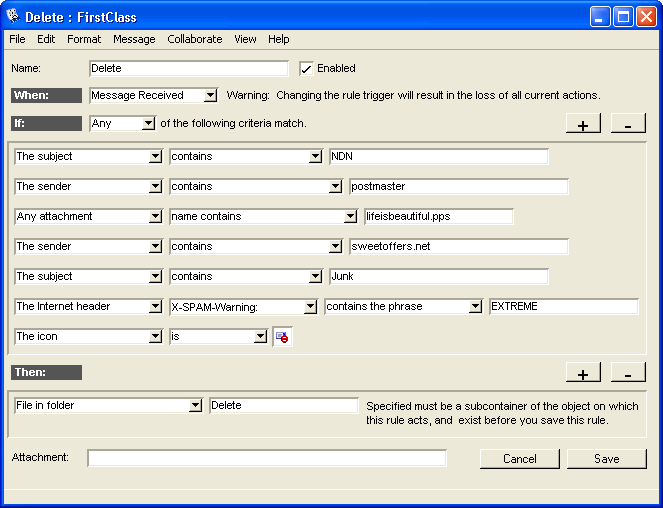Add an action with the Then plus button
Screen dimensions: 663x508
pyautogui.click(x=582, y=373)
